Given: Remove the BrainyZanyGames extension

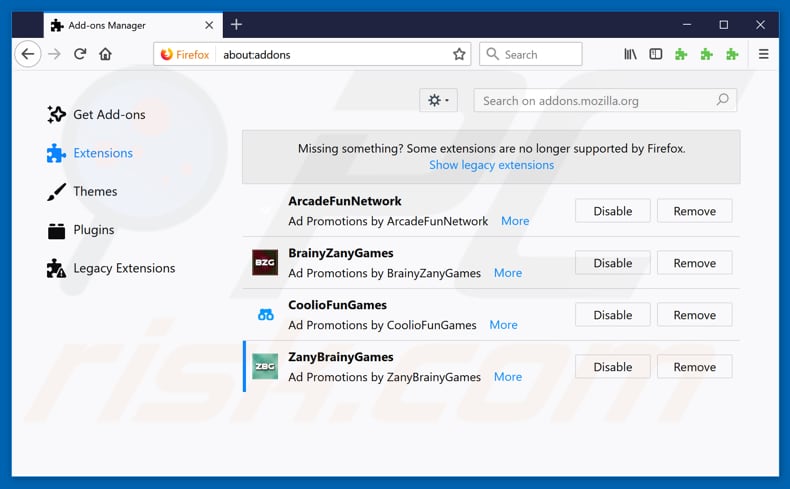Looking at the screenshot, I should tap(694, 263).
